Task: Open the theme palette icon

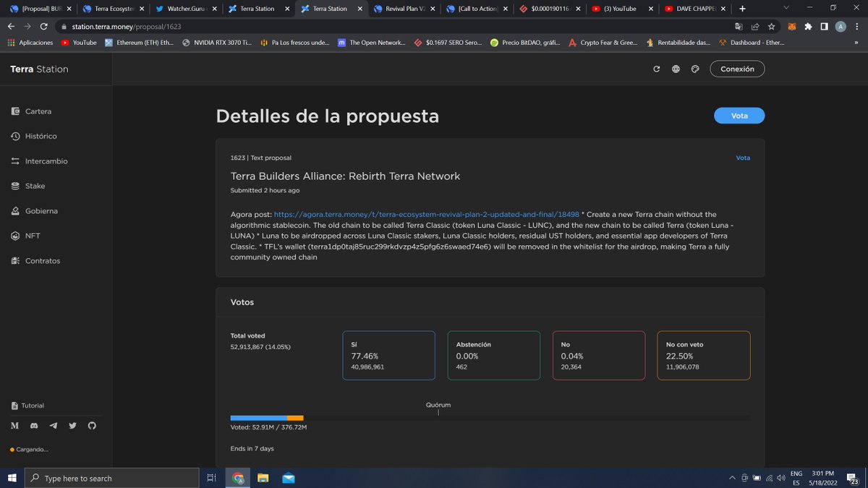Action: (x=694, y=69)
